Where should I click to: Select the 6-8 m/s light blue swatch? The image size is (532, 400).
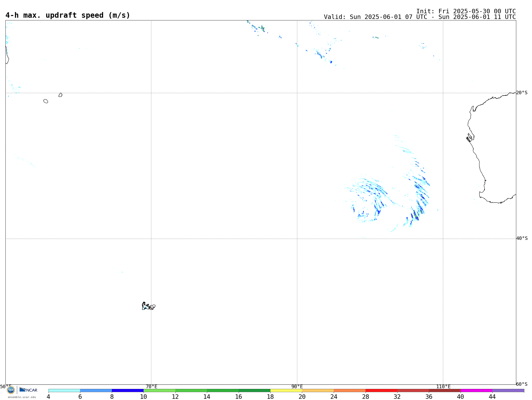click(96, 391)
